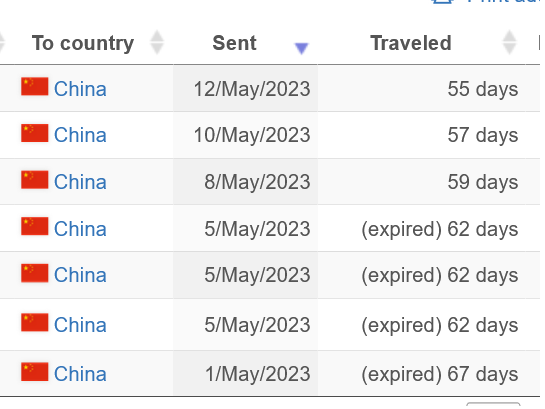The height and width of the screenshot is (409, 545).
Task: Select the (expired) 67 days cell
Action: [421, 374]
